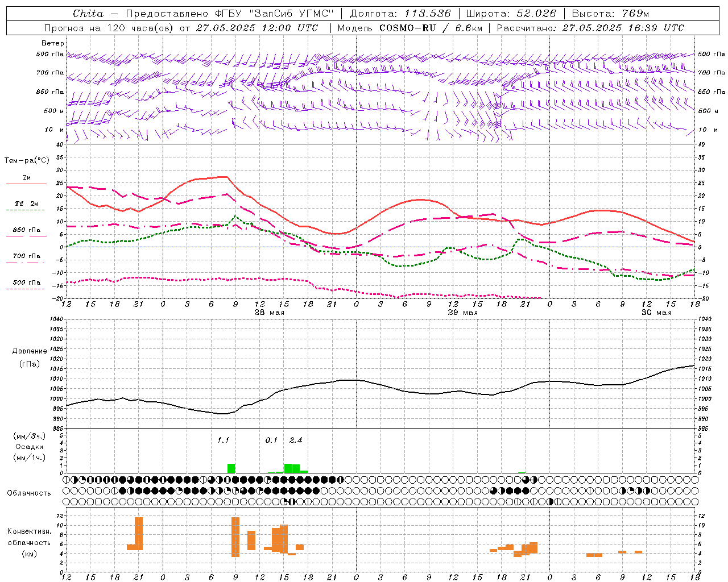Click the "Осадки" precipitation panel label
728x582 pixels.
click(x=30, y=447)
